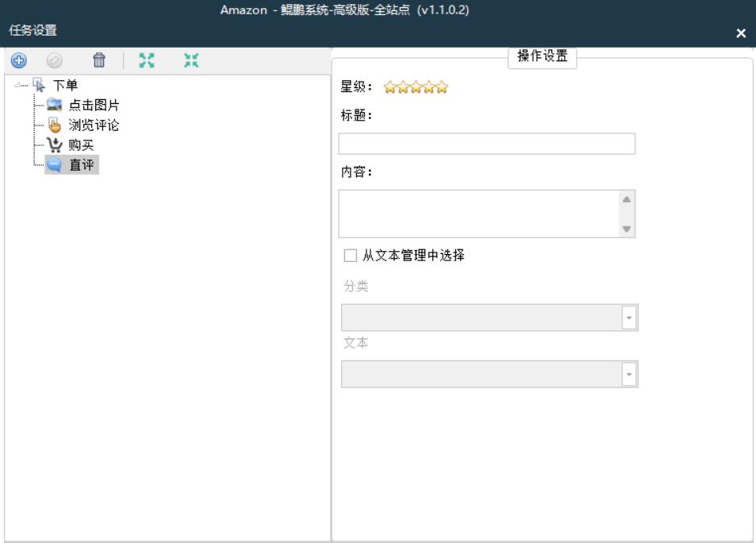Select the 购买 tree item
This screenshot has width=756, height=543.
point(81,144)
